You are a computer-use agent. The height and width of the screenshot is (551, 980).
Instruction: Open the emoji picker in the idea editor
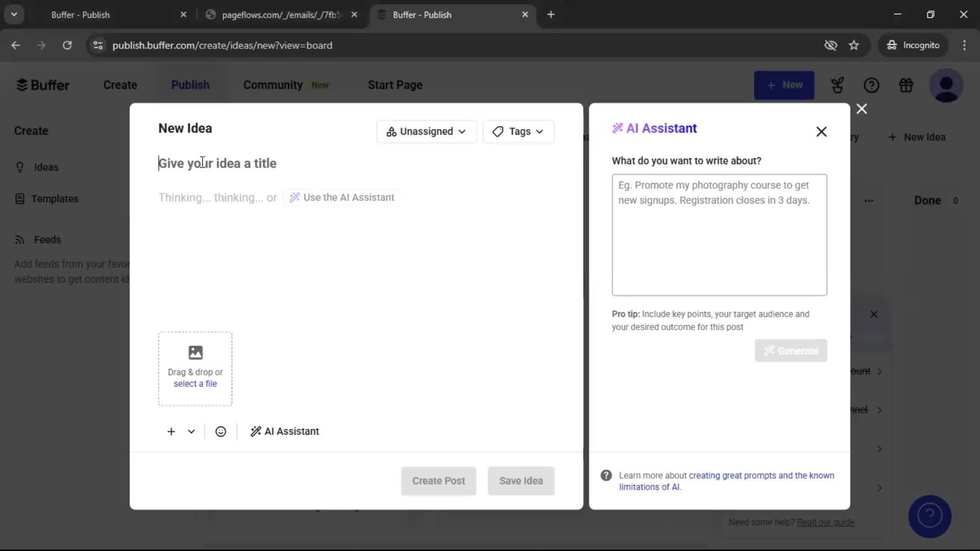click(220, 431)
